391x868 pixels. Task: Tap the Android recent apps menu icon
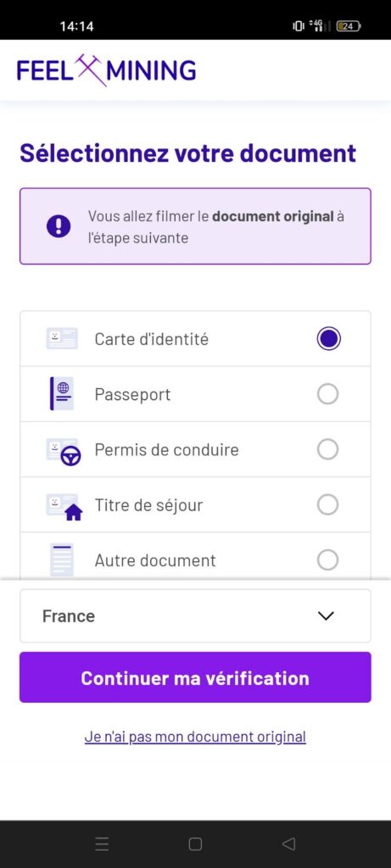click(102, 843)
